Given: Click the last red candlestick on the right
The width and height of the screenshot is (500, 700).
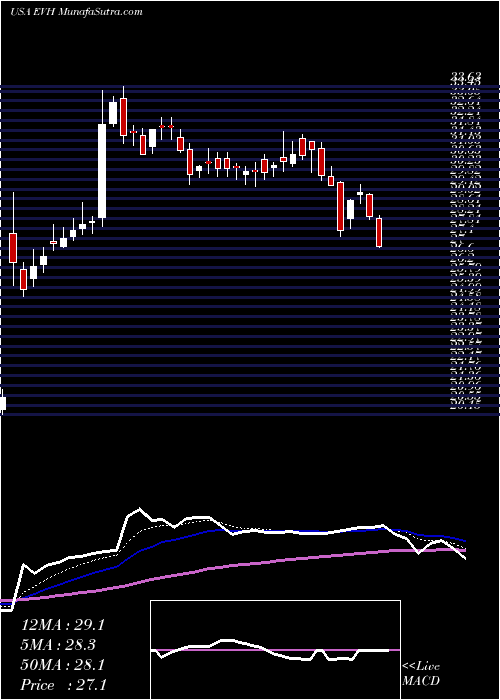Looking at the screenshot, I should tap(379, 232).
